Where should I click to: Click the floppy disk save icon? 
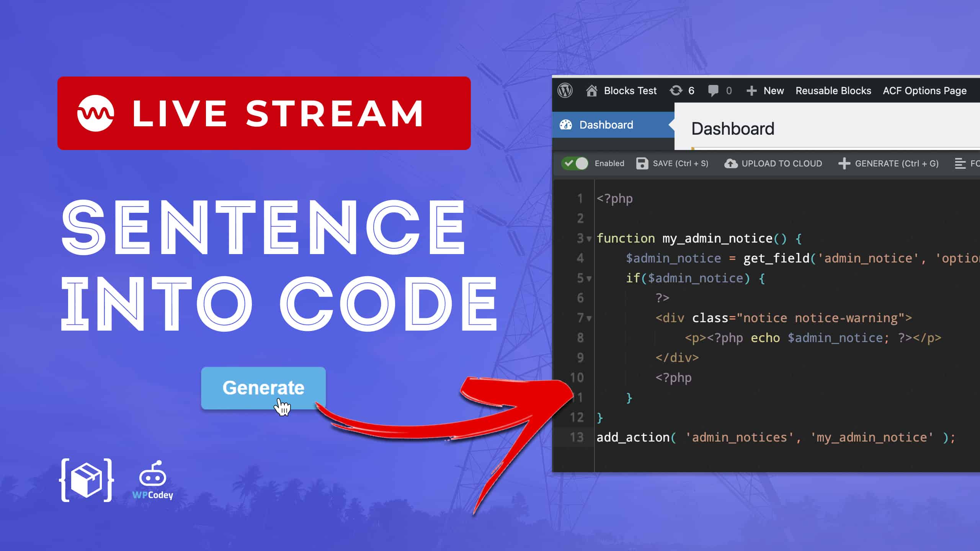coord(642,163)
